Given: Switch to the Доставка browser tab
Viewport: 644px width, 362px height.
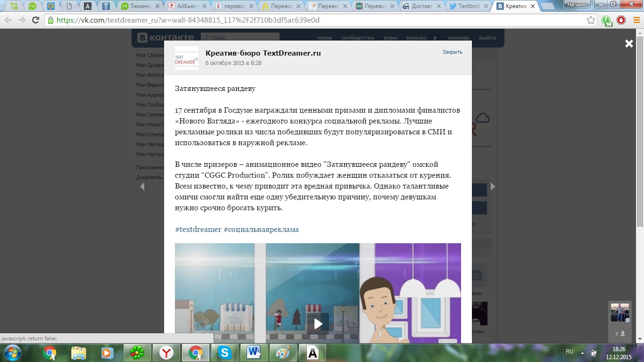Looking at the screenshot, I should (422, 6).
